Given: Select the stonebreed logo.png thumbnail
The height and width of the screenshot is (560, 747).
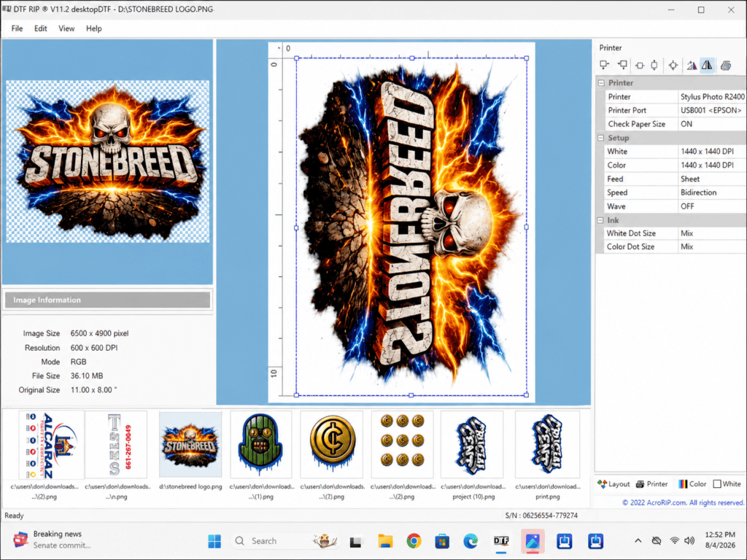Looking at the screenshot, I should [190, 445].
